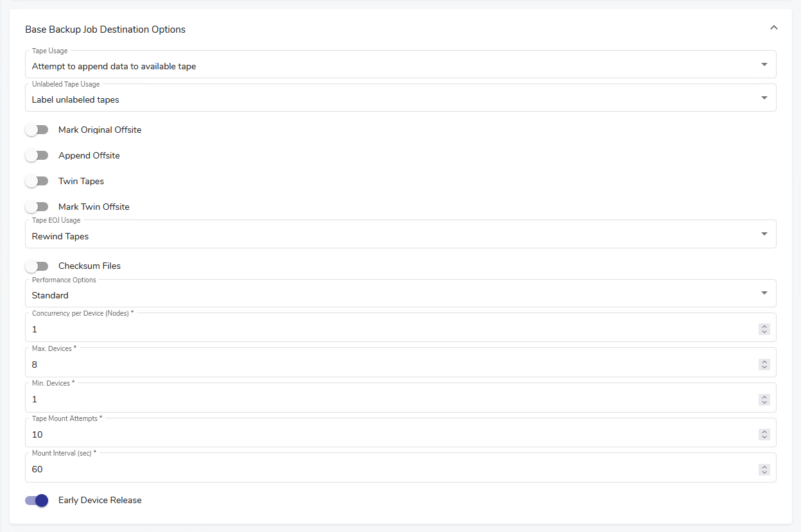801x532 pixels.
Task: Click the Tape Mount Attempts stepper arrows
Action: [764, 434]
